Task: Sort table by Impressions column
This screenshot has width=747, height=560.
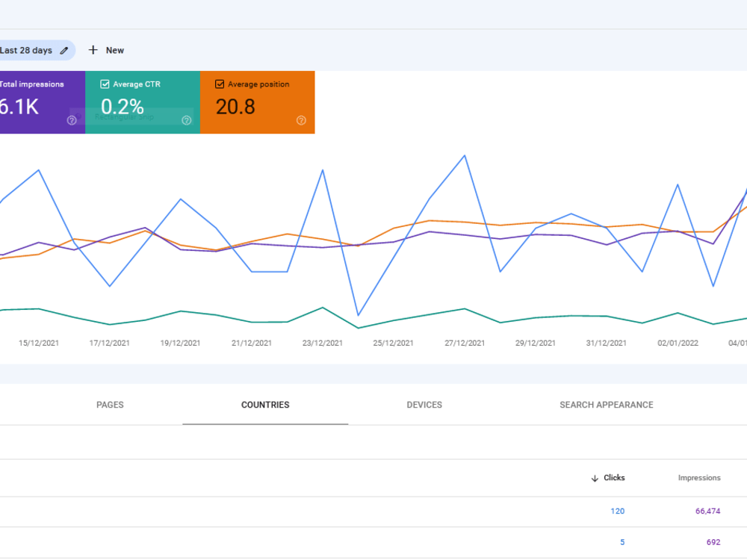Action: coord(699,478)
